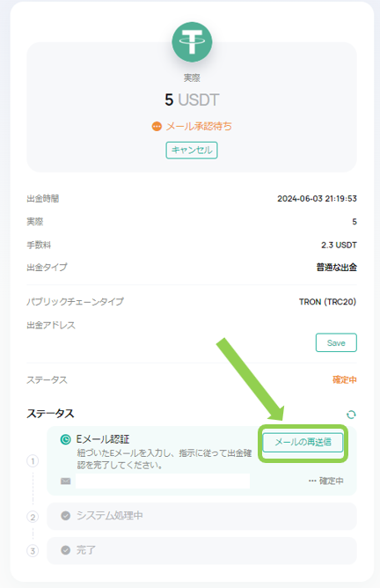380x588 pixels.
Task: Click the メール承認待ち status text
Action: tap(199, 127)
